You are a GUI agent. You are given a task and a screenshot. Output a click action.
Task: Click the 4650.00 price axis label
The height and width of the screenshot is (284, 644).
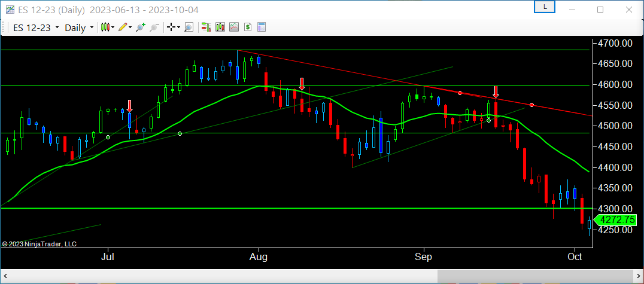coord(616,63)
